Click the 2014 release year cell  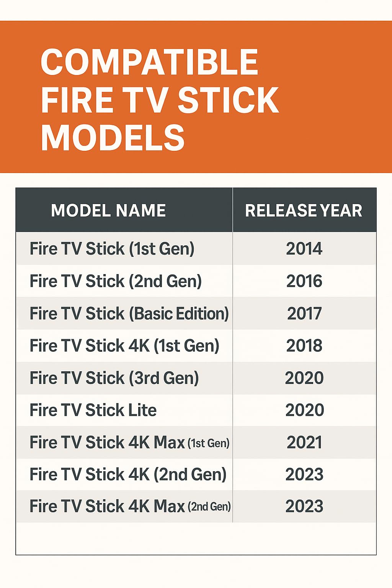304,249
